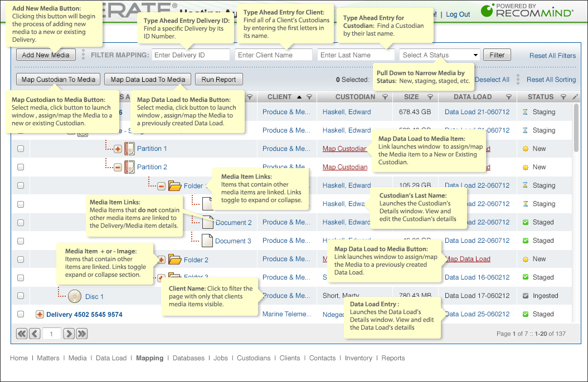
Task: Go to the previous page arrow
Action: [35, 334]
